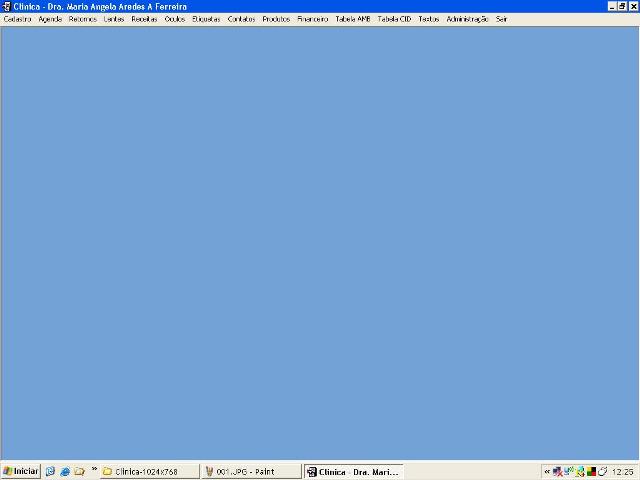Image resolution: width=640 pixels, height=480 pixels.
Task: Expand the quick launch overflow chevron
Action: [x=94, y=469]
